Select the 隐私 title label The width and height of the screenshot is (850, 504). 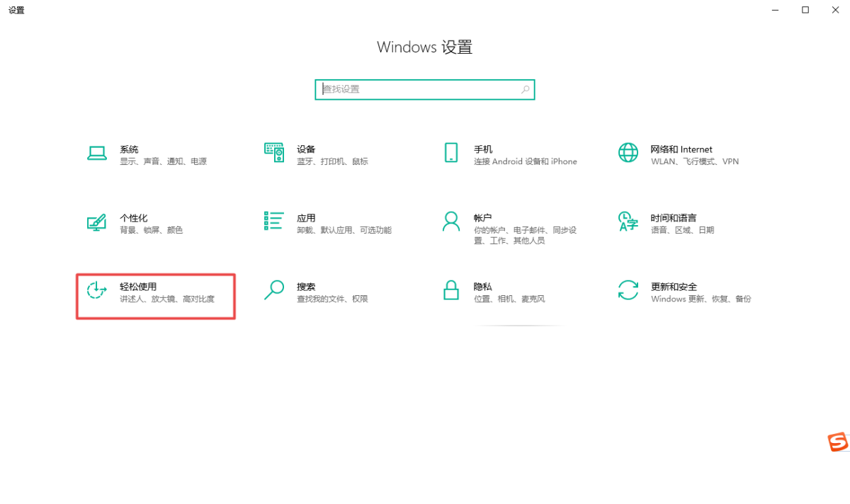tap(483, 287)
